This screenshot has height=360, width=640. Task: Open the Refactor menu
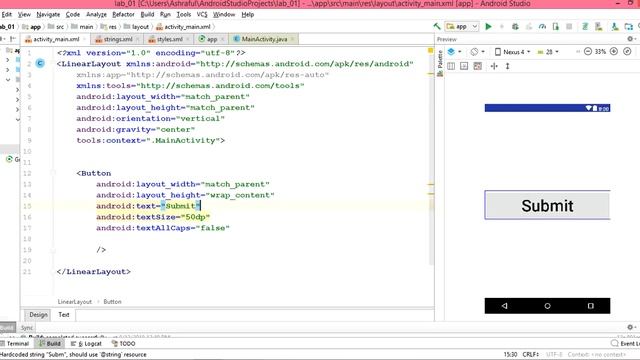pyautogui.click(x=123, y=14)
